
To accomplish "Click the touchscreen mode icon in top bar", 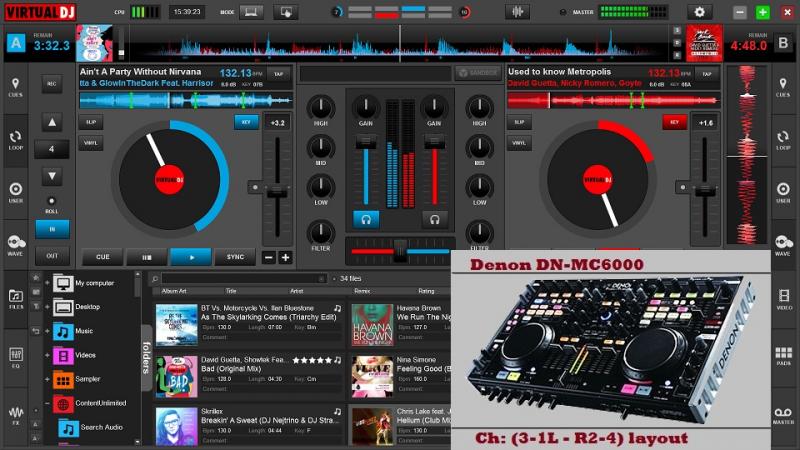I will tap(286, 12).
